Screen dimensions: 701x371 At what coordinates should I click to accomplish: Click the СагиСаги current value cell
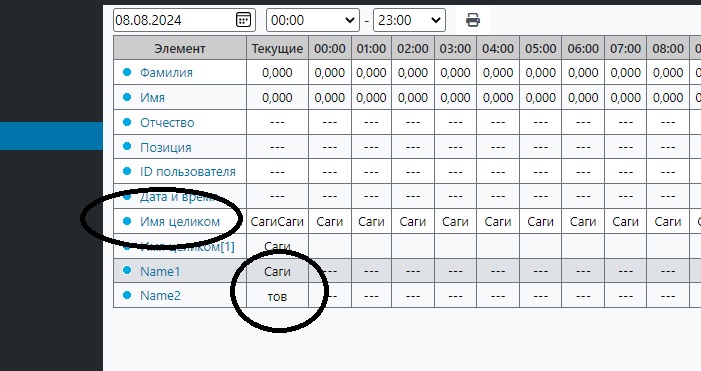point(277,221)
